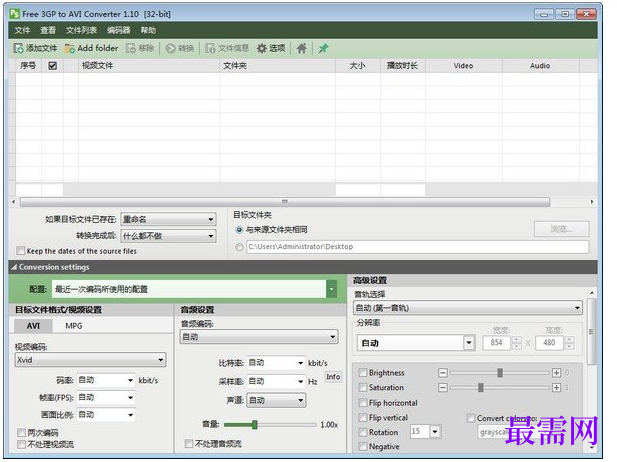Click the horizontal scrollbar under the file list
Viewport: 617px width, 462px height.
[285, 202]
